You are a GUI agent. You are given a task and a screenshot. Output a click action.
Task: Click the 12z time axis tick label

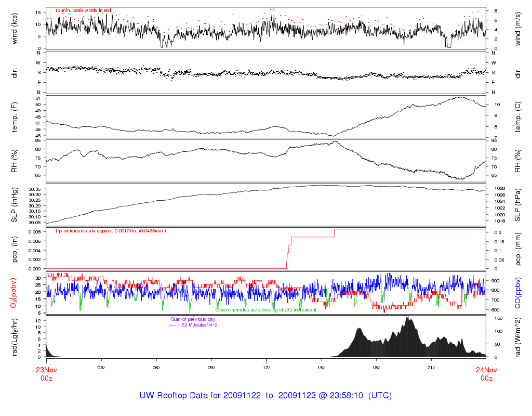coord(267,367)
